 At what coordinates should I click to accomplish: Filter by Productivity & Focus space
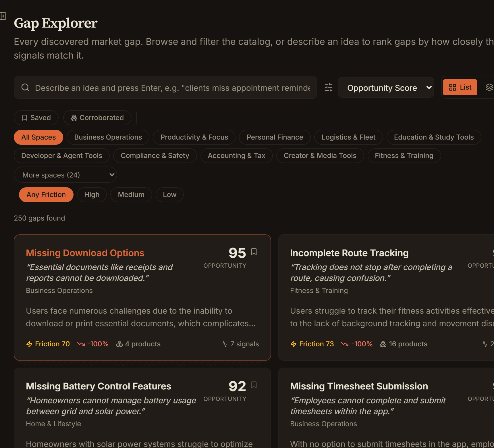pos(194,137)
